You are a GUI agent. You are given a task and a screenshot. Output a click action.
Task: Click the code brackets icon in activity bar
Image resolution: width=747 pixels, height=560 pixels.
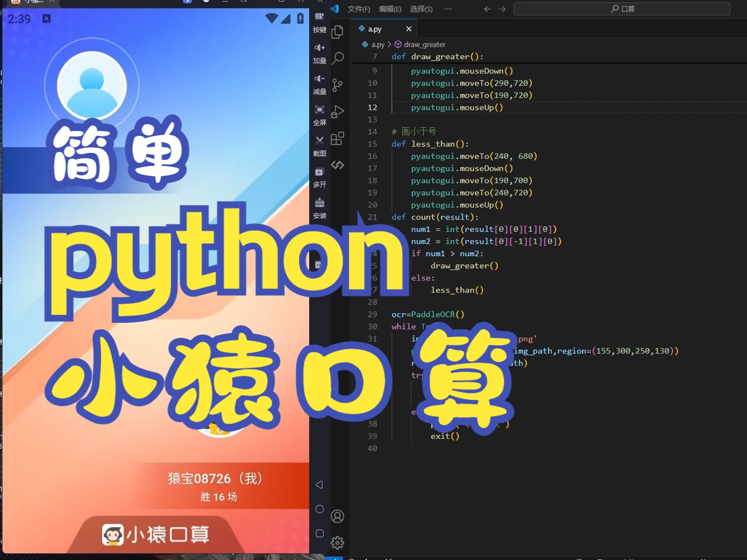338,165
